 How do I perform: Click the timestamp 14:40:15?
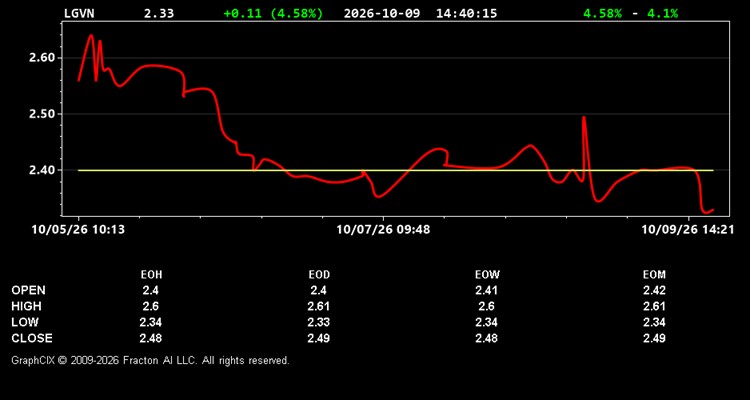tap(466, 13)
